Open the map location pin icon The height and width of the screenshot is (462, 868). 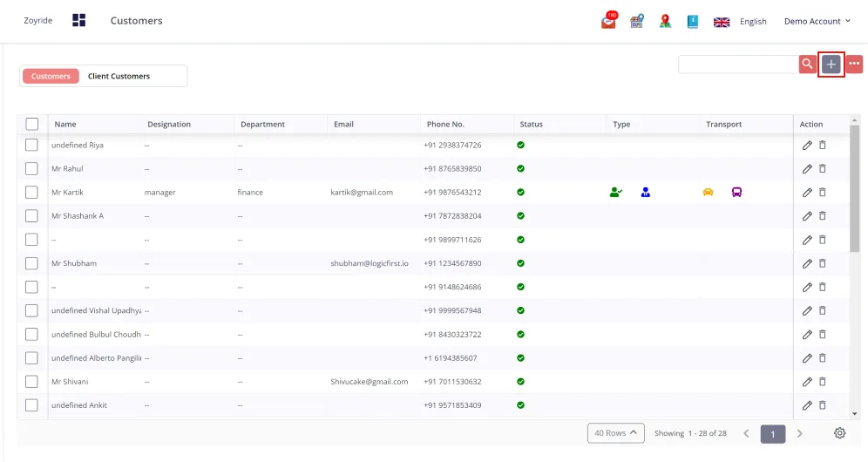point(666,21)
